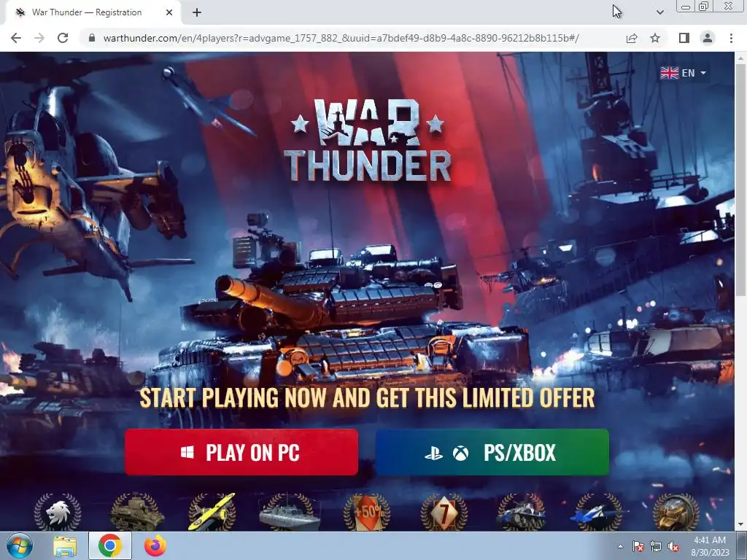
Task: Click the lion head bonus badge
Action: click(x=58, y=512)
